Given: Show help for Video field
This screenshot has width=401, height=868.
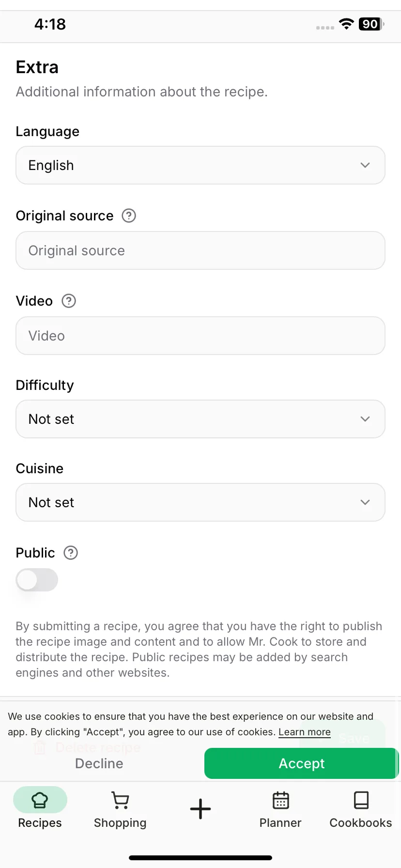Looking at the screenshot, I should coord(69,301).
